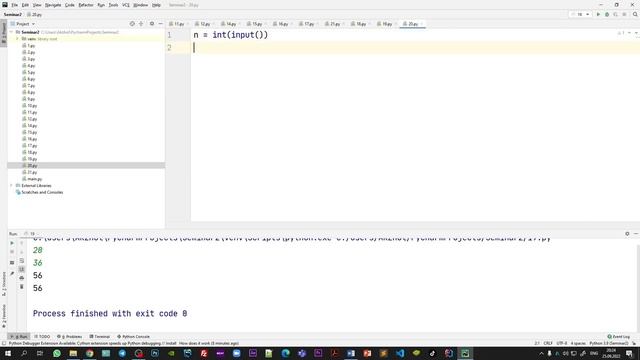Viewport: 640px width, 360px height.
Task: Show hidden system tray icons
Action: [x=541, y=353]
